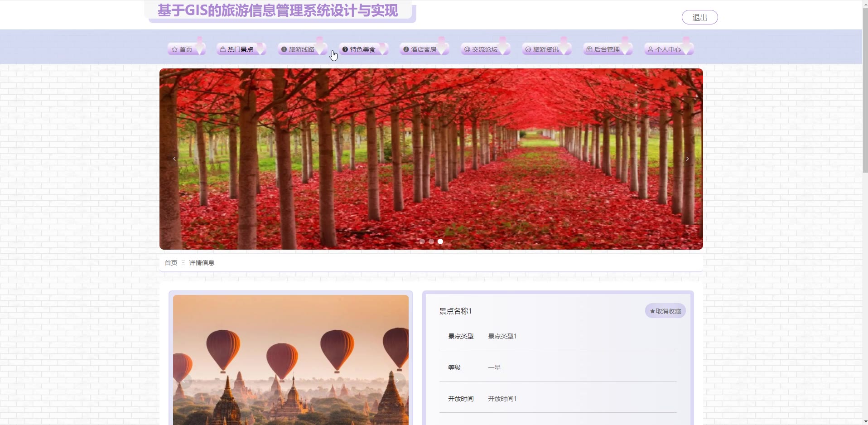Show previous balloon photo with left arrow

tap(184, 381)
